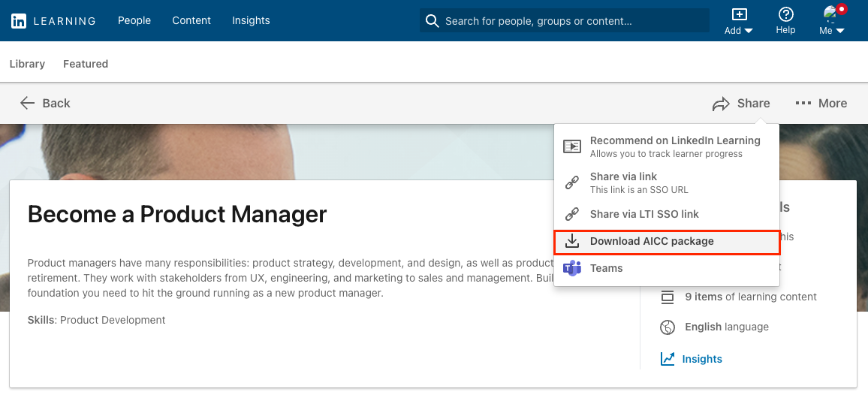The width and height of the screenshot is (868, 398).
Task: Click the Insights chart icon
Action: pos(668,359)
